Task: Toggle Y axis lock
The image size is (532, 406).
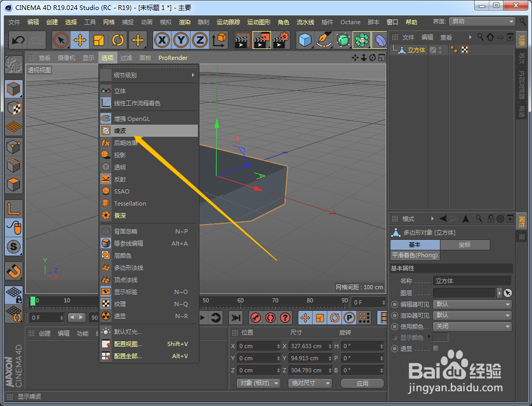Action: click(x=181, y=40)
